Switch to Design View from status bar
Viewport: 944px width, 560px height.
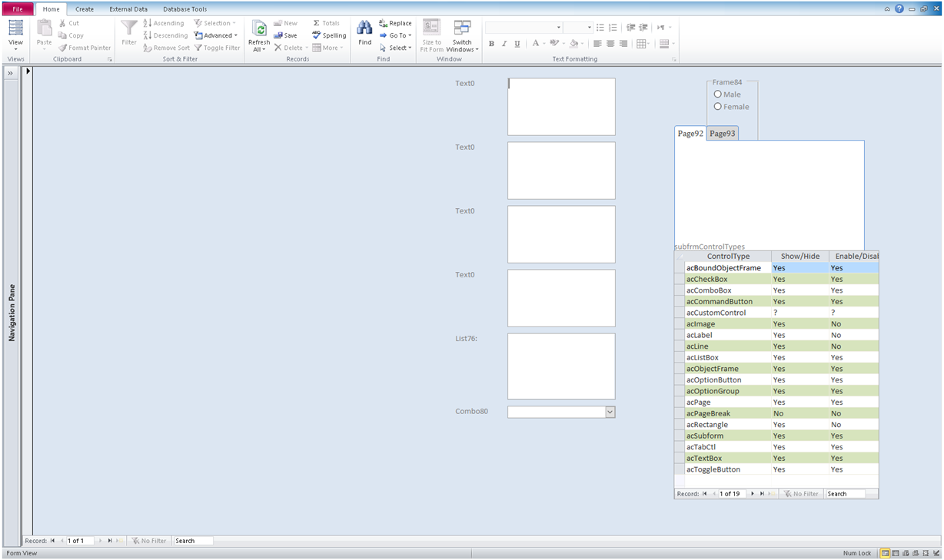(x=936, y=553)
